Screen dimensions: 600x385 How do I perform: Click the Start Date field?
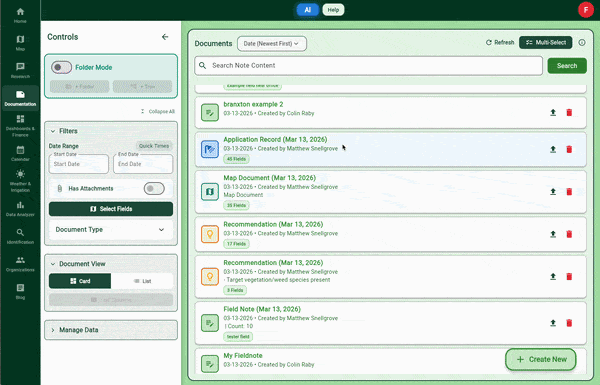[x=78, y=164]
